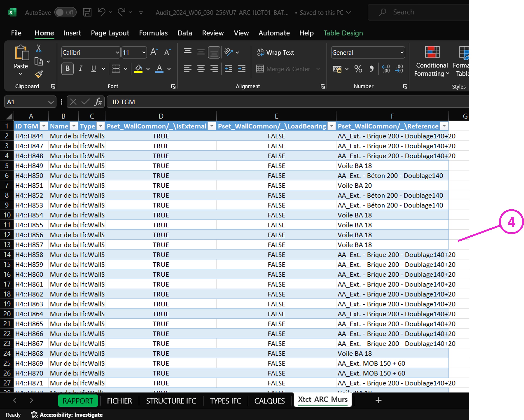Screen dimensions: 524x420
Task: Click the Insert Function fx icon
Action: [x=98, y=102]
